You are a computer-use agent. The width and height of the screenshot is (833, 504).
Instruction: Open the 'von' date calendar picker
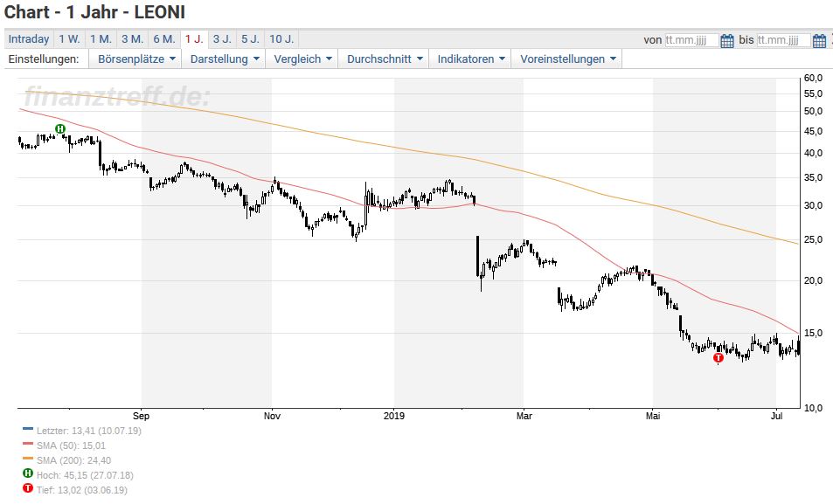pyautogui.click(x=727, y=40)
